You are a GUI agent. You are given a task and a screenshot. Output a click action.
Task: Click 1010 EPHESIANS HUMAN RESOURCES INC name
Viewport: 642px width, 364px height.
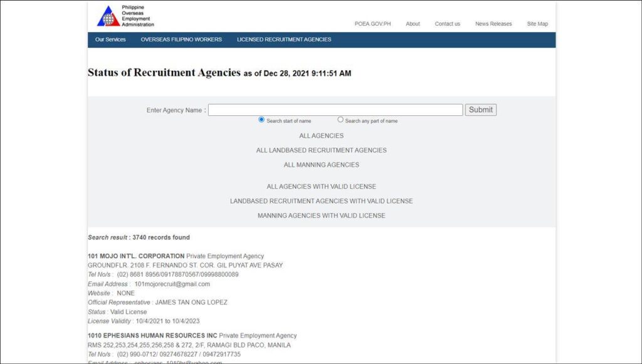152,335
